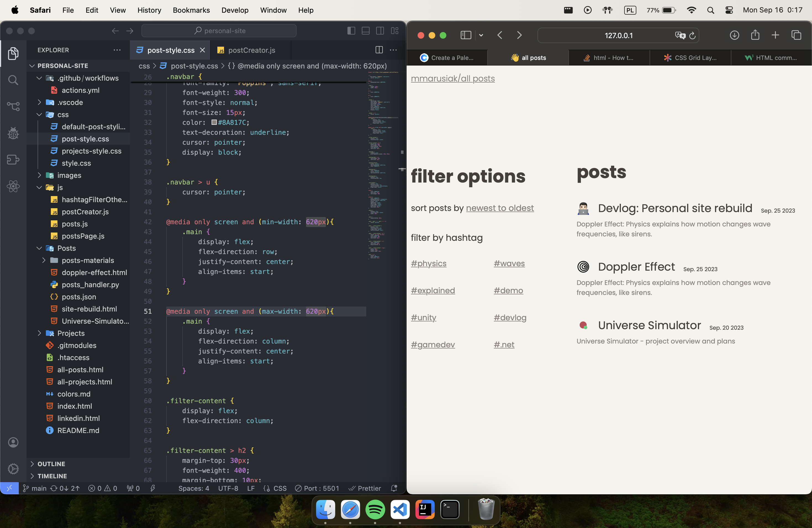Screen dimensions: 812x528
Task: Toggle Prettier in the status bar
Action: 364,488
